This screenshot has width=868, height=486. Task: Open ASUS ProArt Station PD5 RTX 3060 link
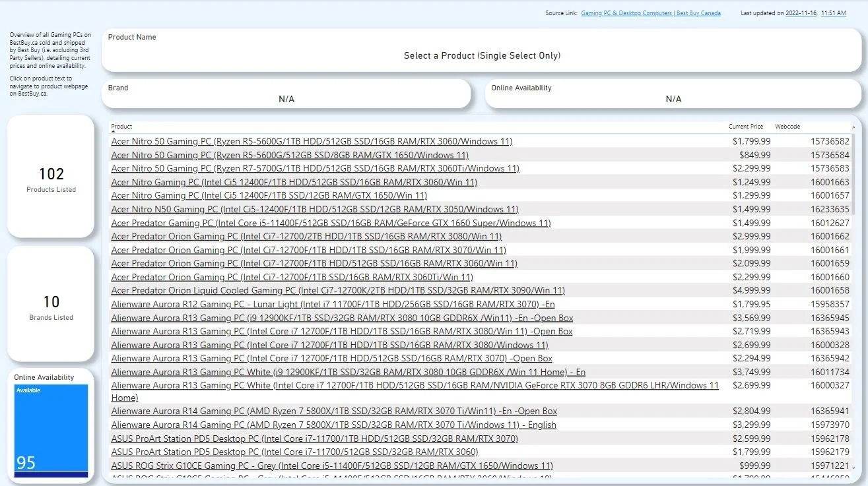coord(294,452)
